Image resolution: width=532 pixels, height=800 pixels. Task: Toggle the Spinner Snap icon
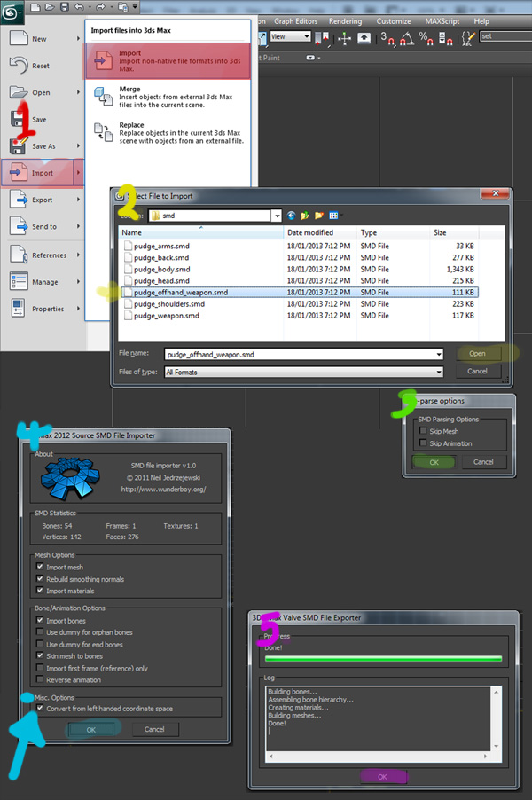tap(445, 39)
